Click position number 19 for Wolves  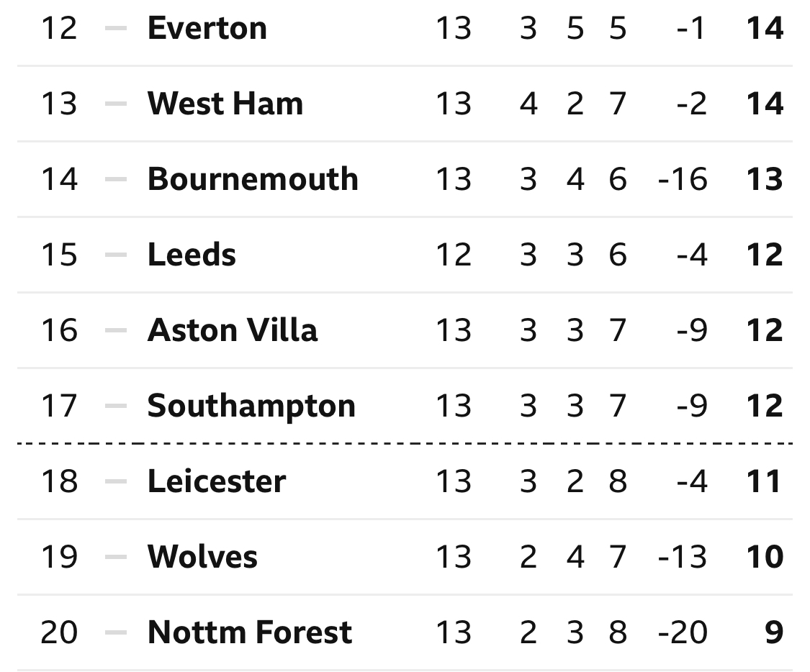(60, 556)
